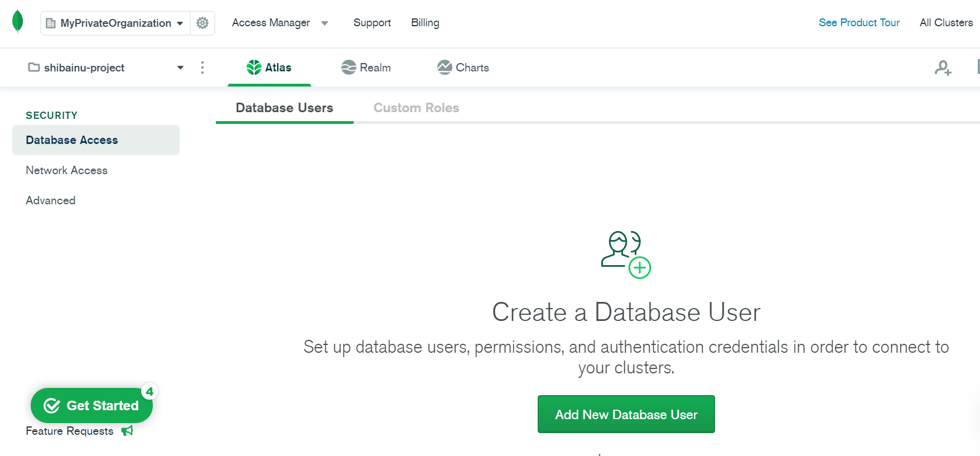Click the SECURITY section label
This screenshot has height=456, width=980.
coord(51,116)
